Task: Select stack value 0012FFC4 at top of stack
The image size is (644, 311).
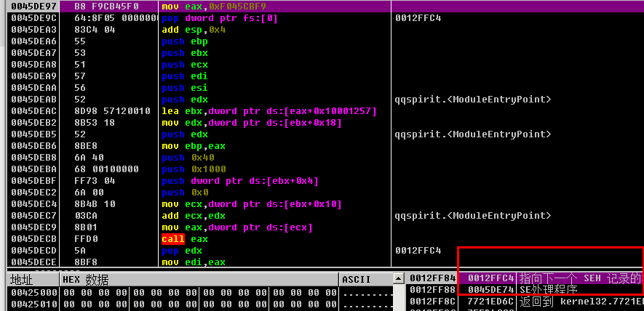Action: coord(490,278)
